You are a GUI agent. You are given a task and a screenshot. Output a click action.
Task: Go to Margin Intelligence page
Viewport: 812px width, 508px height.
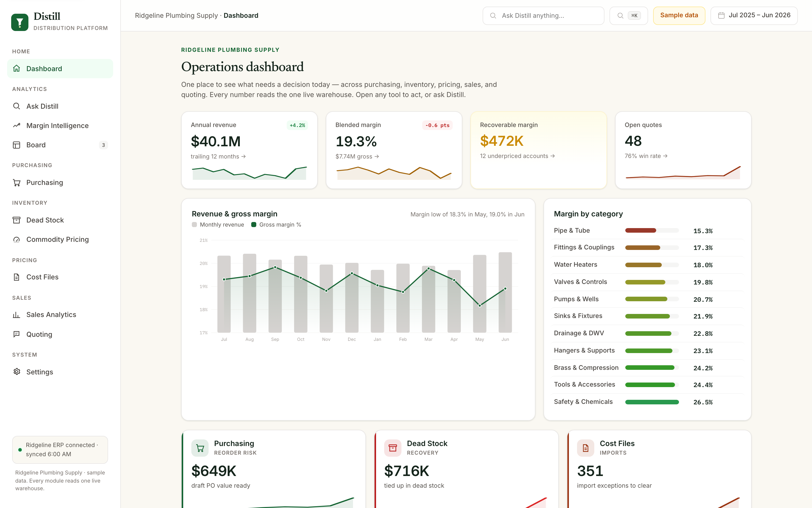(x=60, y=125)
